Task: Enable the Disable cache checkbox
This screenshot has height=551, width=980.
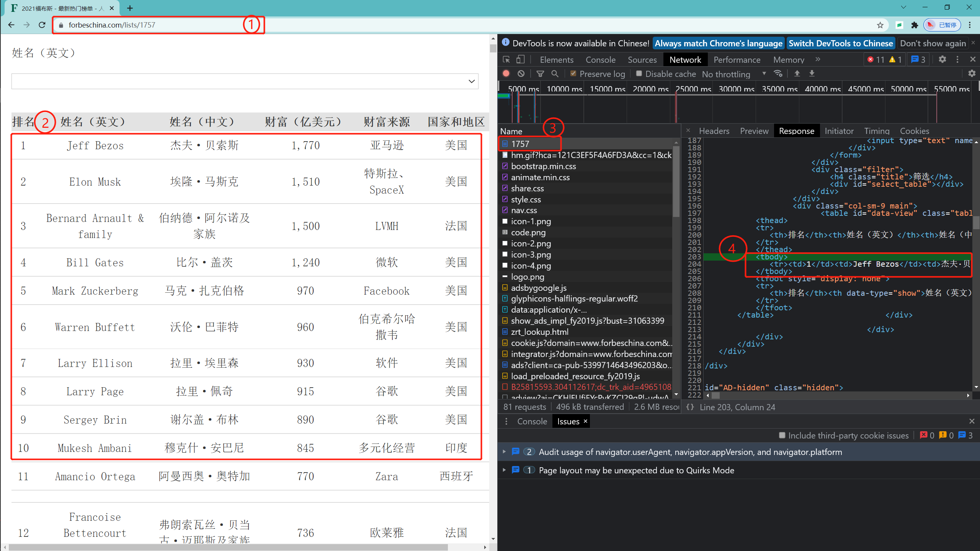Action: (639, 73)
